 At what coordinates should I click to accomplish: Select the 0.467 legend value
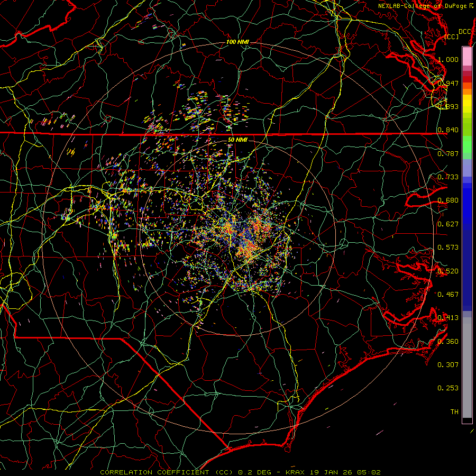tap(448, 295)
